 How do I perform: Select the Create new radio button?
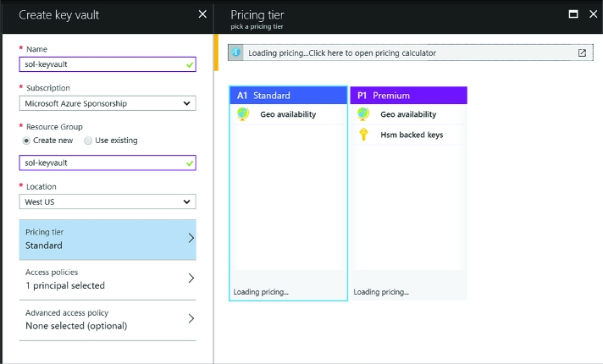(x=26, y=141)
